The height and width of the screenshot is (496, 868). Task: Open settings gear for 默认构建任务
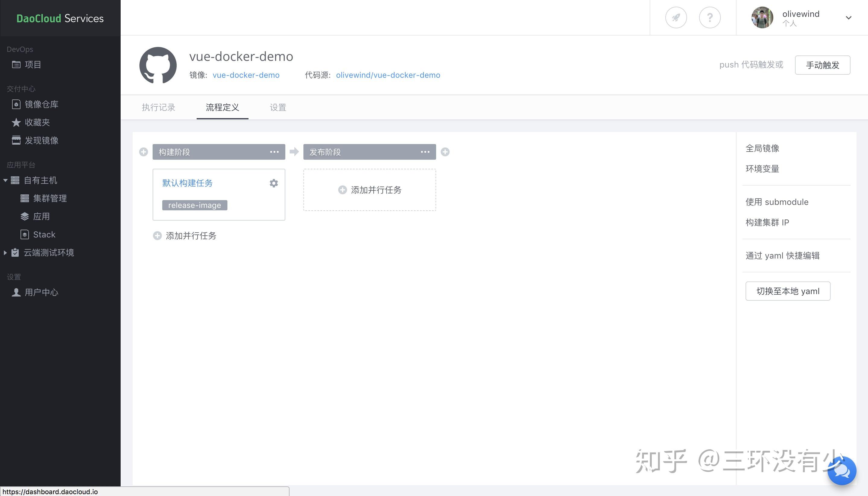[x=274, y=183]
